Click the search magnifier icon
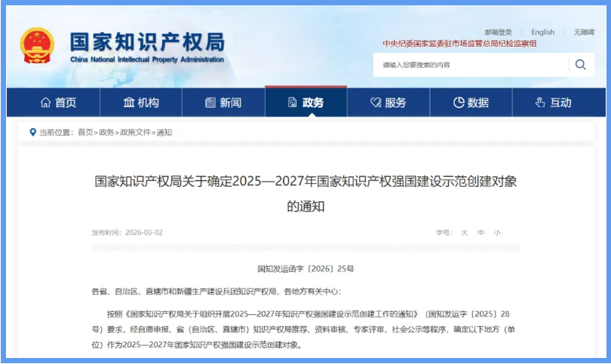 [x=580, y=65]
